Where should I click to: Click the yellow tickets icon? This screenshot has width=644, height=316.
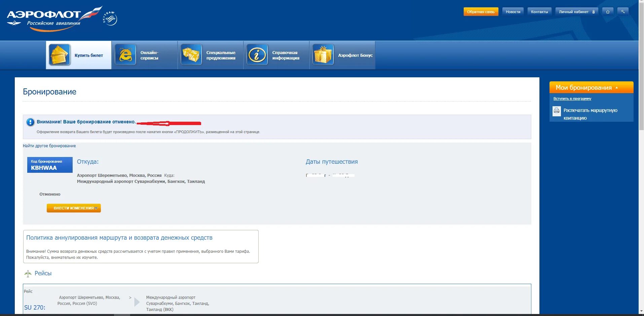pos(60,55)
